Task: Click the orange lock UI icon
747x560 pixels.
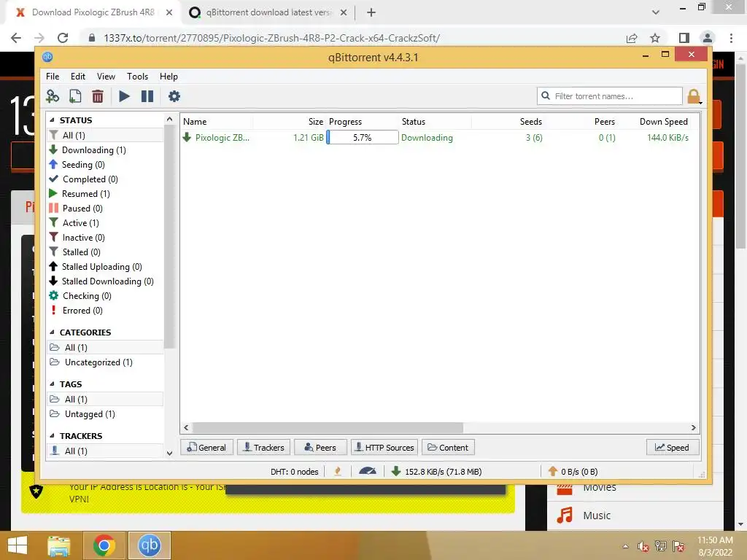Action: tap(694, 96)
